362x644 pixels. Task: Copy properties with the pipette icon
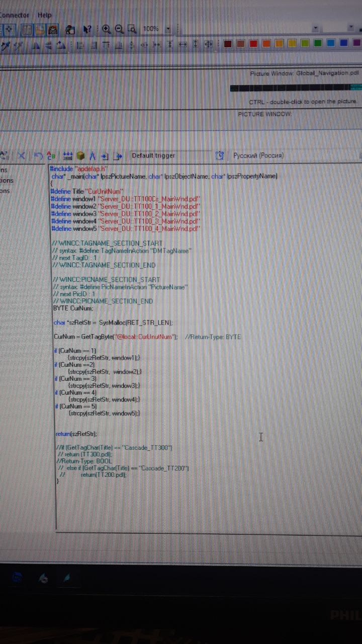(7, 45)
